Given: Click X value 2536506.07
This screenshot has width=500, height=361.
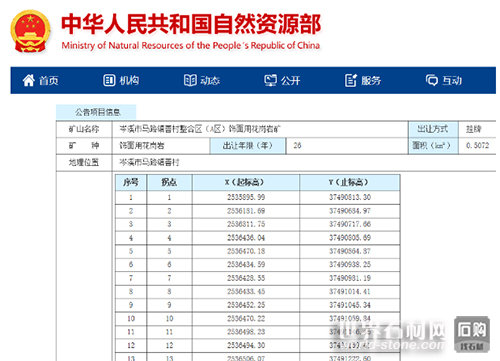Looking at the screenshot, I should 246,358.
